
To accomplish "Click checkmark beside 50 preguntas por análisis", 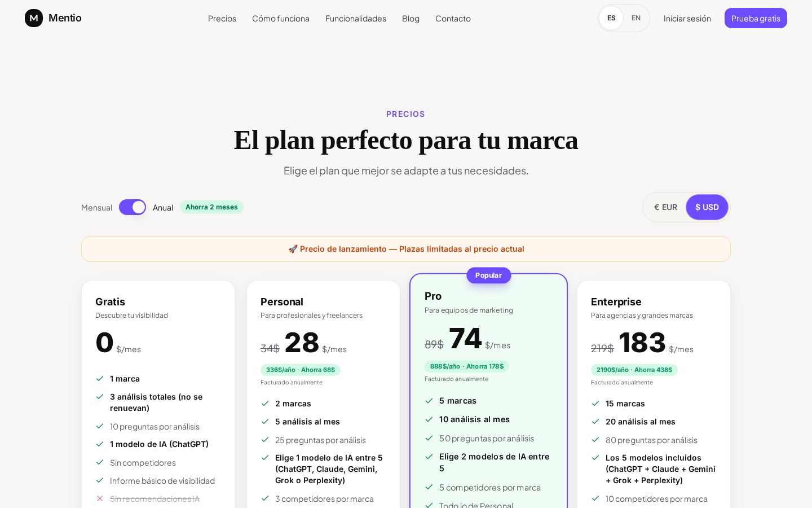I will coord(429,438).
